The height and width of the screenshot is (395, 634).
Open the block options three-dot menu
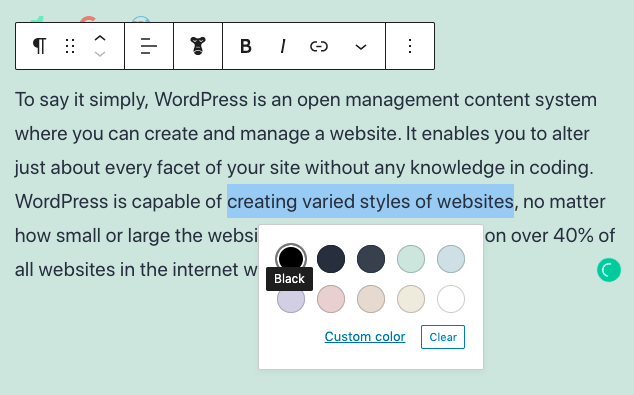[x=410, y=46]
